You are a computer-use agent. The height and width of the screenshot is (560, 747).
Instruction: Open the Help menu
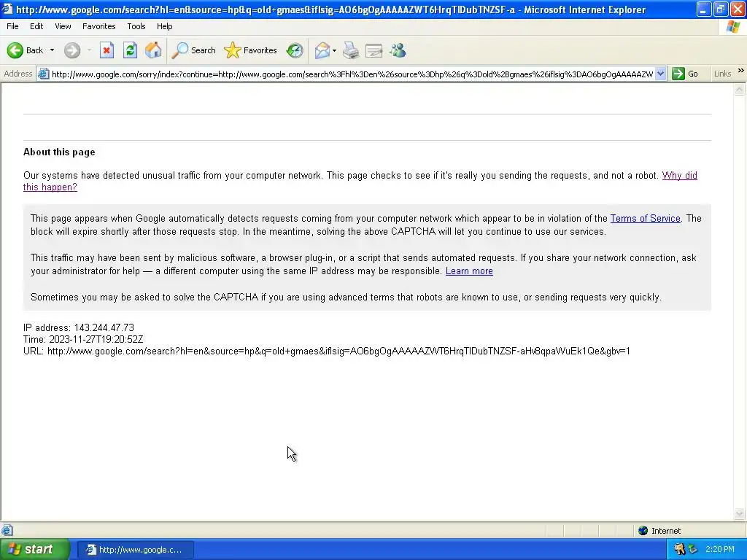pyautogui.click(x=164, y=26)
